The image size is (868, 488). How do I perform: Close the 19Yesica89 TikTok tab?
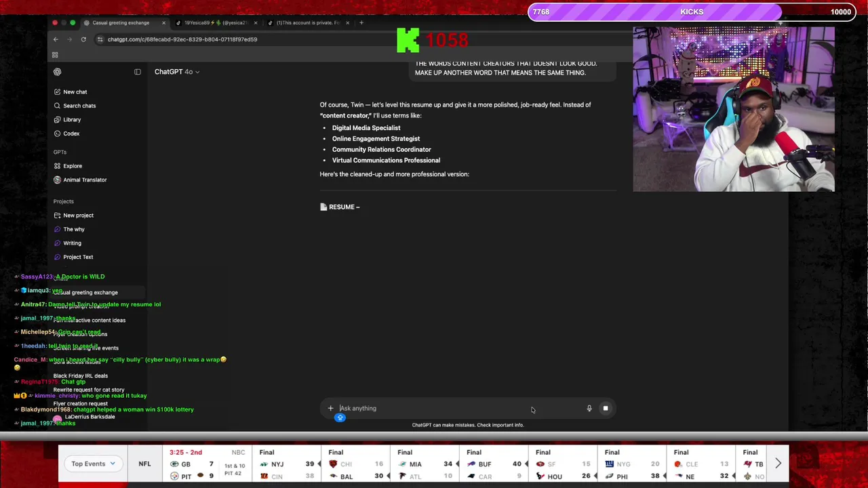coord(256,22)
